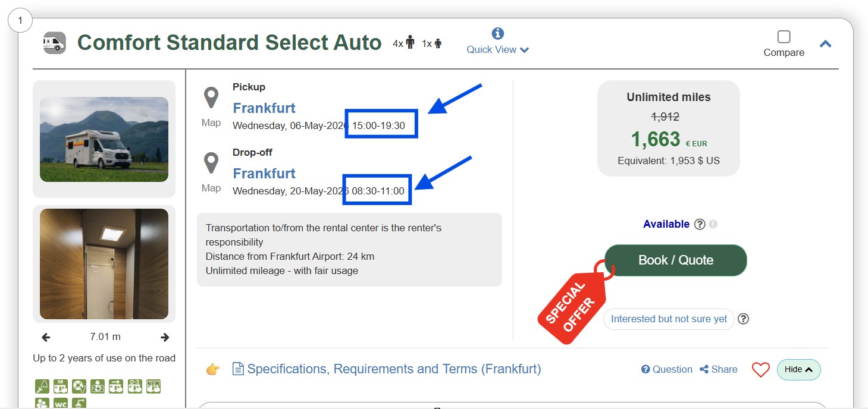
Task: Click the pickup location Map pin icon
Action: pos(211,97)
